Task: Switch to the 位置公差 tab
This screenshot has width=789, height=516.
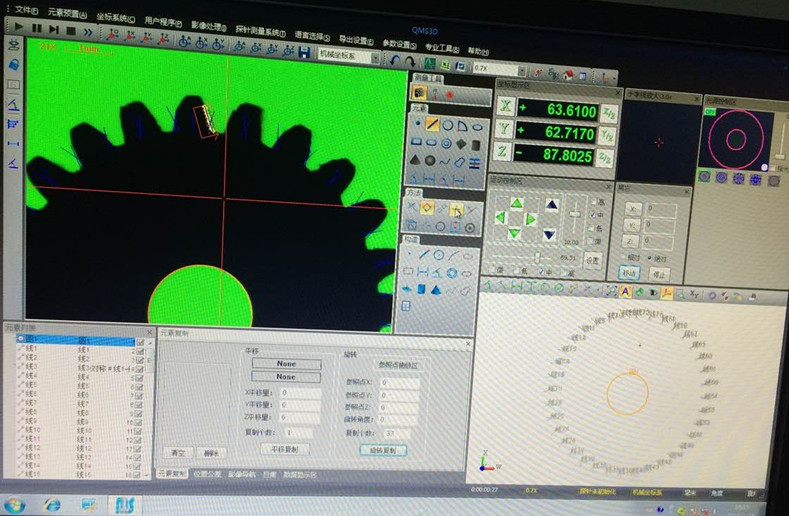Action: [209, 473]
